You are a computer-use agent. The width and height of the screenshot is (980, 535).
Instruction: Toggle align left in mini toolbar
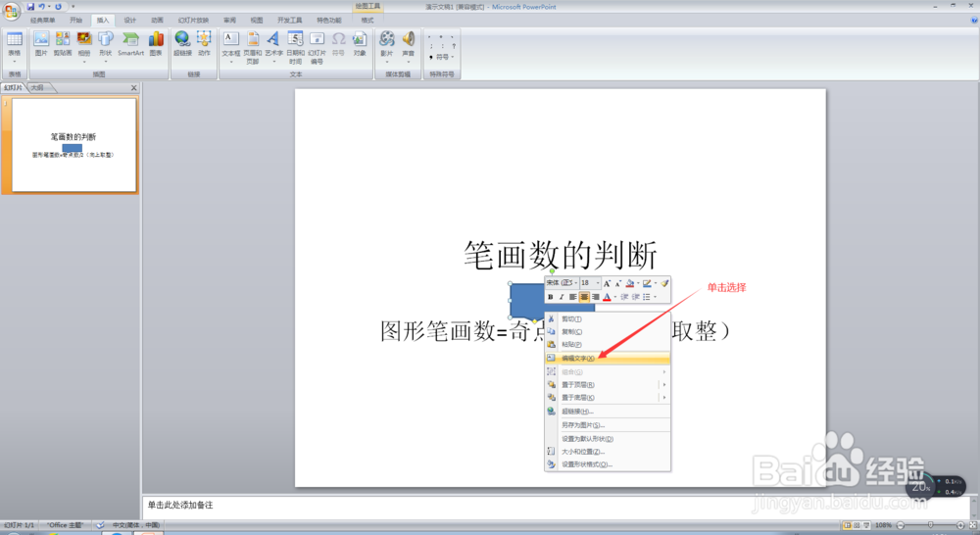click(x=572, y=297)
